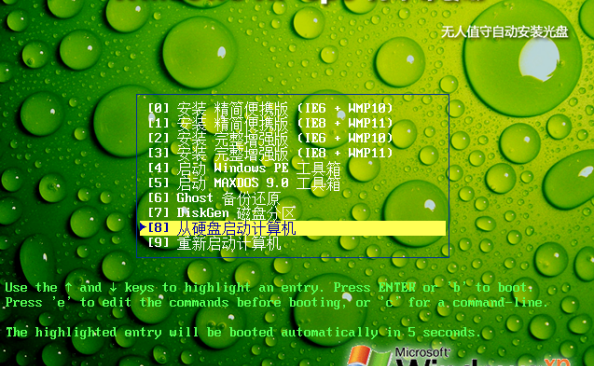Screen dimensions: 594x366
Task: Pick entry [4] 启动 Windows PE 工具箱
Action: 244,168
